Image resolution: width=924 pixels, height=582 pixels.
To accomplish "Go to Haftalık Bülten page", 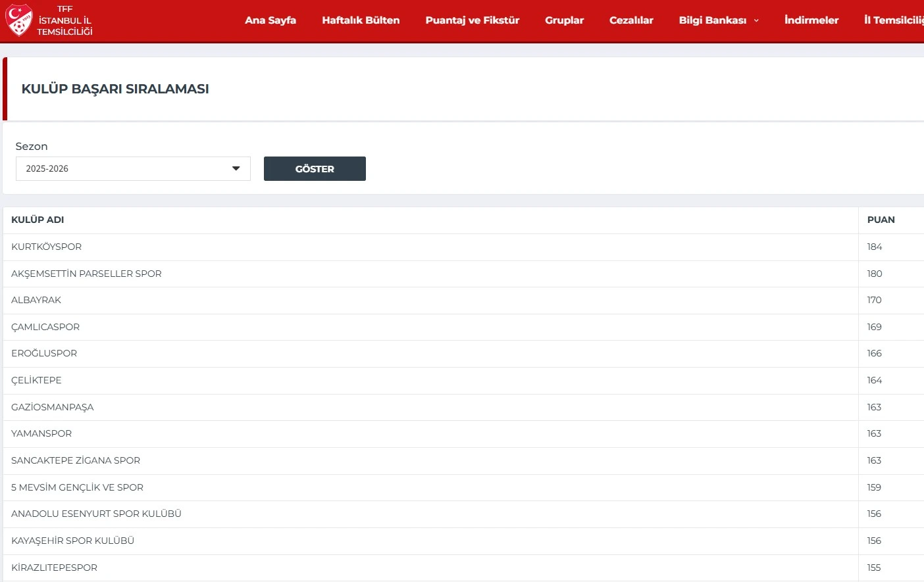I will [x=361, y=20].
